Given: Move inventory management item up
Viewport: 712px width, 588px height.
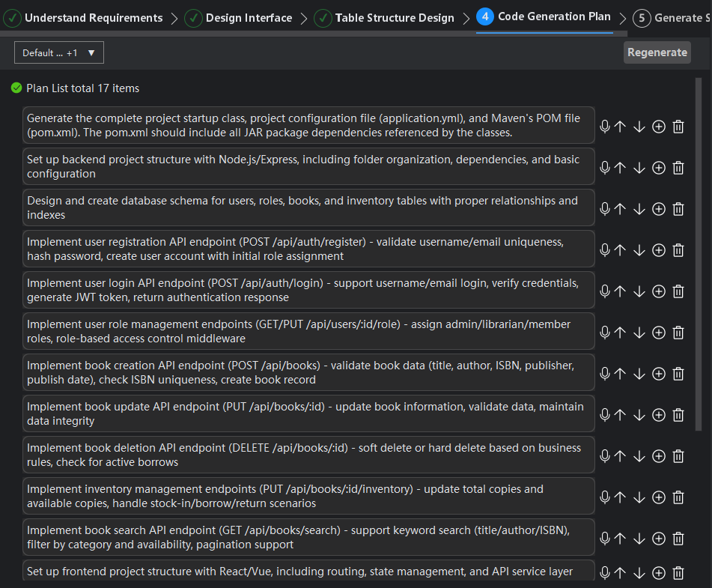Looking at the screenshot, I should 620,497.
